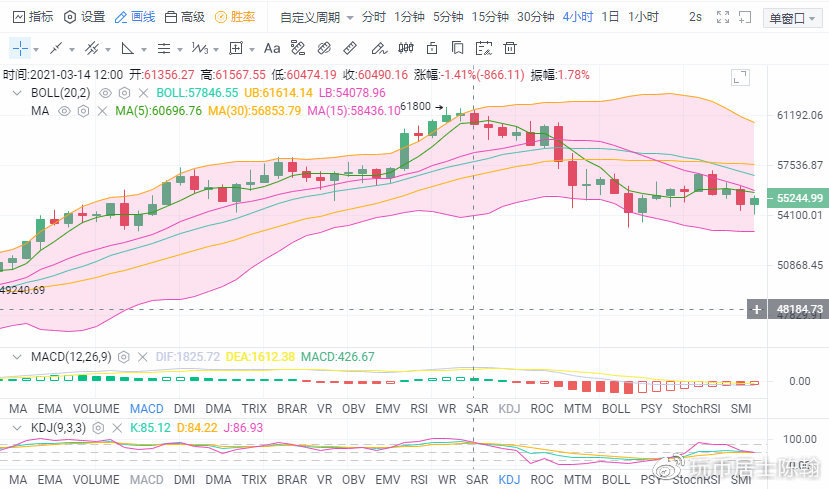This screenshot has height=489, width=829.
Task: Select RSI in the MACD panel indicator row
Action: click(x=419, y=409)
